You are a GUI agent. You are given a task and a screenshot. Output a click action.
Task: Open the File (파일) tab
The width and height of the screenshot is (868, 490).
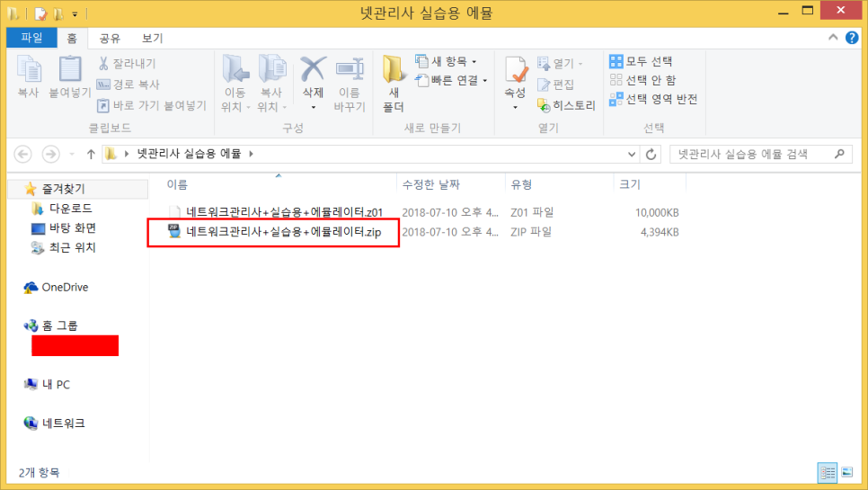[x=31, y=38]
